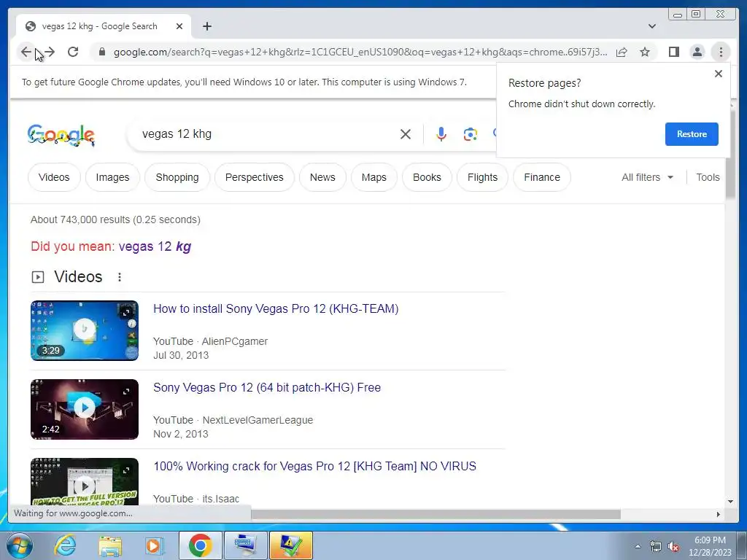Launch Internet Explorer from the taskbar
This screenshot has height=560, width=747.
click(x=65, y=545)
